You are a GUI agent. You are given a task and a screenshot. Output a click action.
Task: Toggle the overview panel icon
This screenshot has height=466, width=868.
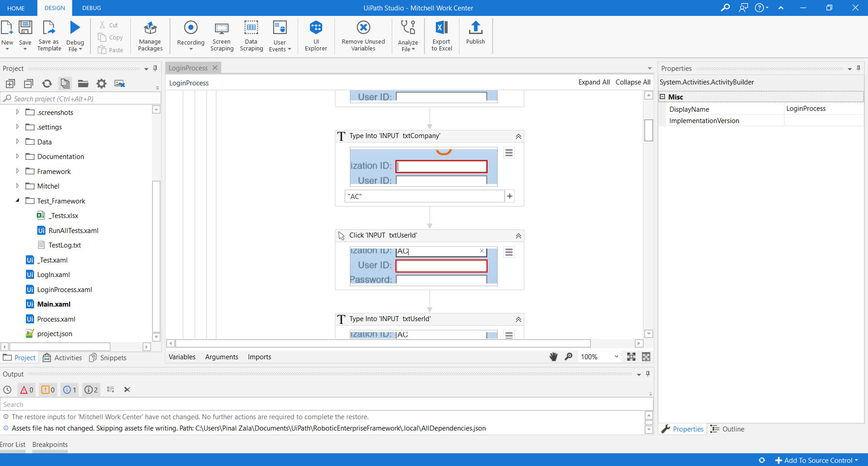646,357
